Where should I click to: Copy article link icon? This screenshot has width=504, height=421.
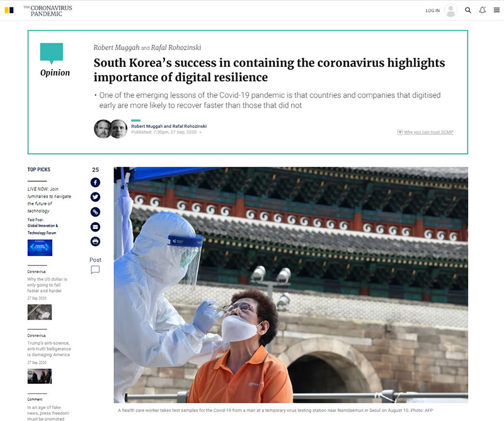(95, 212)
